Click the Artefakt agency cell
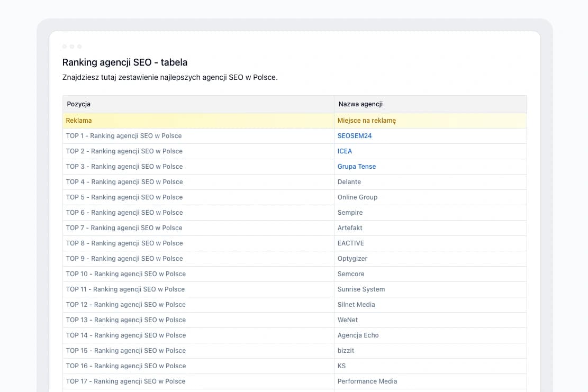Image resolution: width=588 pixels, height=392 pixels. tap(350, 228)
